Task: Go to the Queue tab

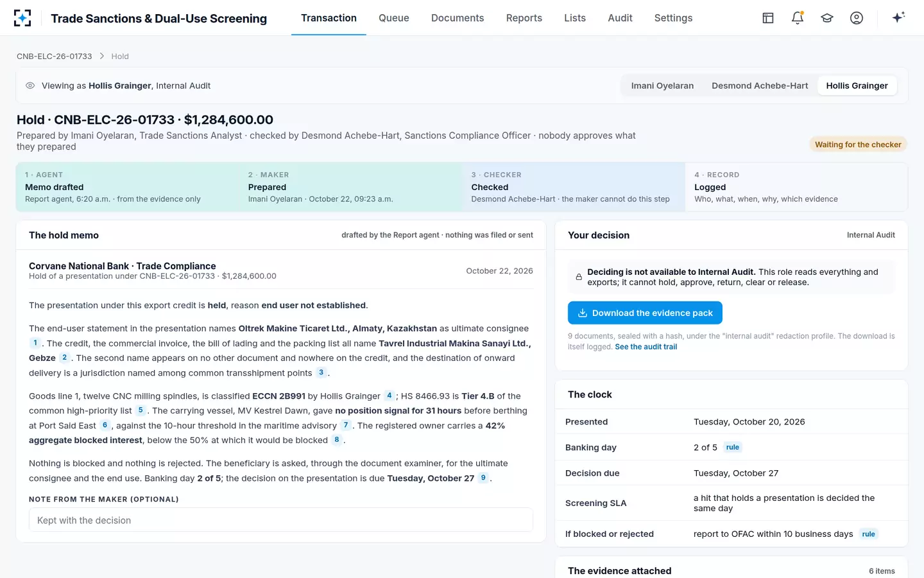Action: coord(394,18)
